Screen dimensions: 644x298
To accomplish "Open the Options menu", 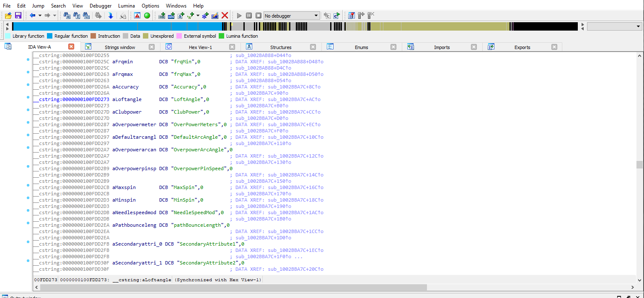I will (150, 5).
